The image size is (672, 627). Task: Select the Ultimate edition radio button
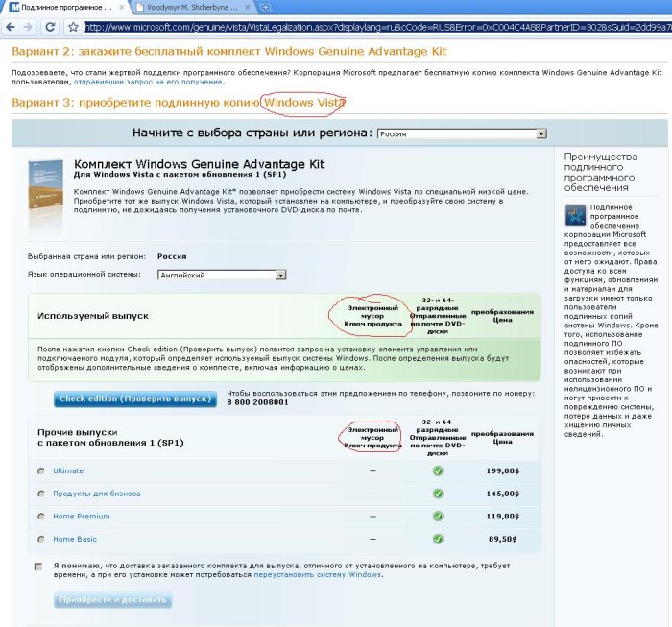[41, 471]
